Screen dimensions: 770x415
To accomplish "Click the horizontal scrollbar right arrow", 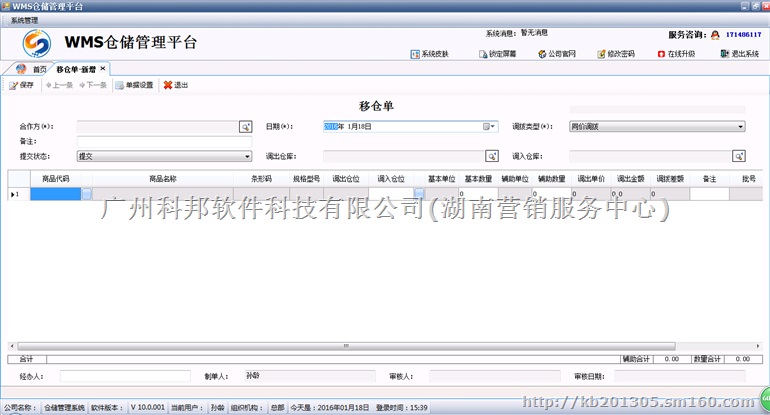I will click(x=759, y=346).
